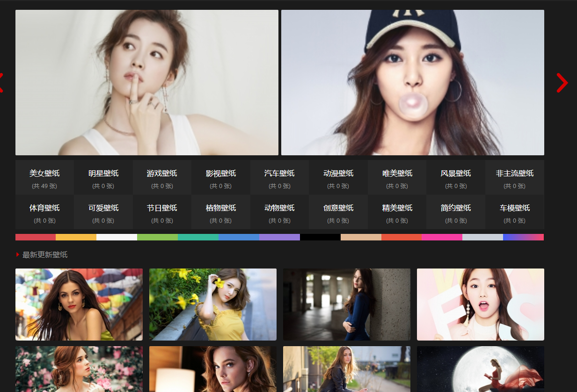Click the red next arrow on the carousel
The height and width of the screenshot is (392, 577).
[x=562, y=83]
